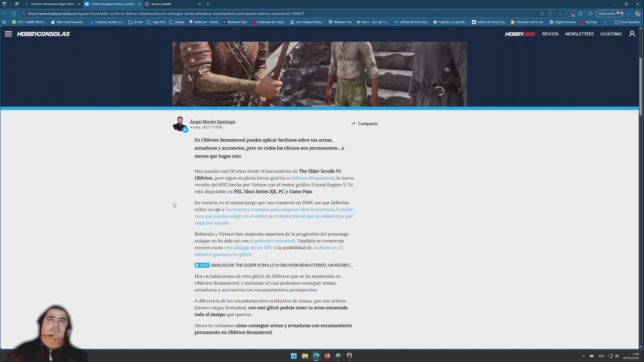The width and height of the screenshot is (644, 362).
Task: Open browser extensions icon
Action: [581, 14]
